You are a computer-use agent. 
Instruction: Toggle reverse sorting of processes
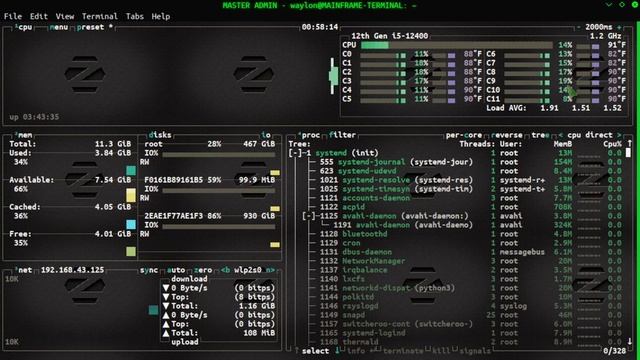[507, 135]
